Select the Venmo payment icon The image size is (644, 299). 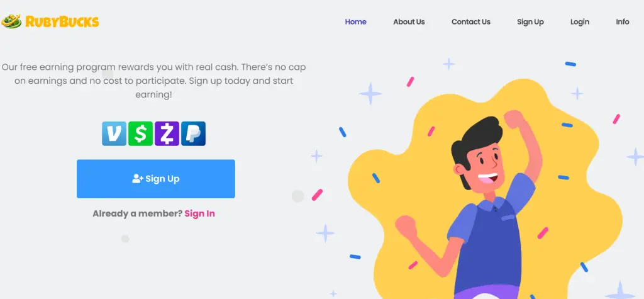pos(114,133)
